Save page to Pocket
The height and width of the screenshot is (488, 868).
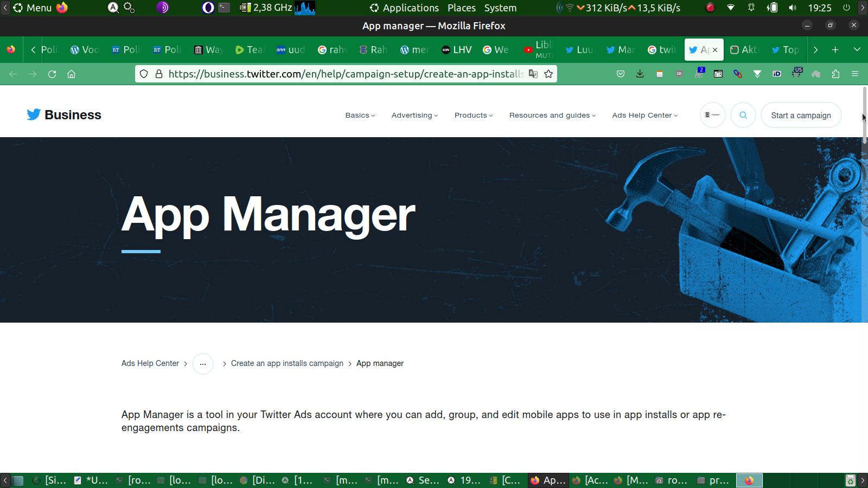tap(621, 74)
